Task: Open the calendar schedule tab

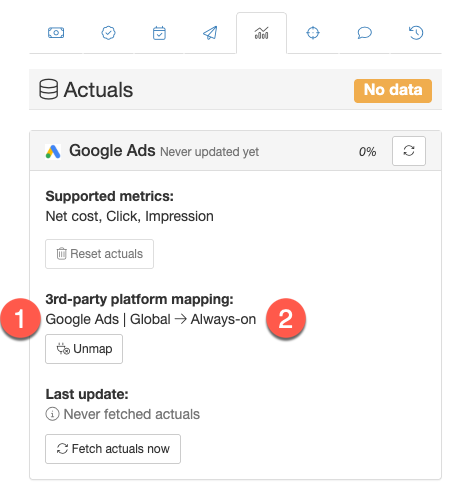Action: [x=159, y=33]
